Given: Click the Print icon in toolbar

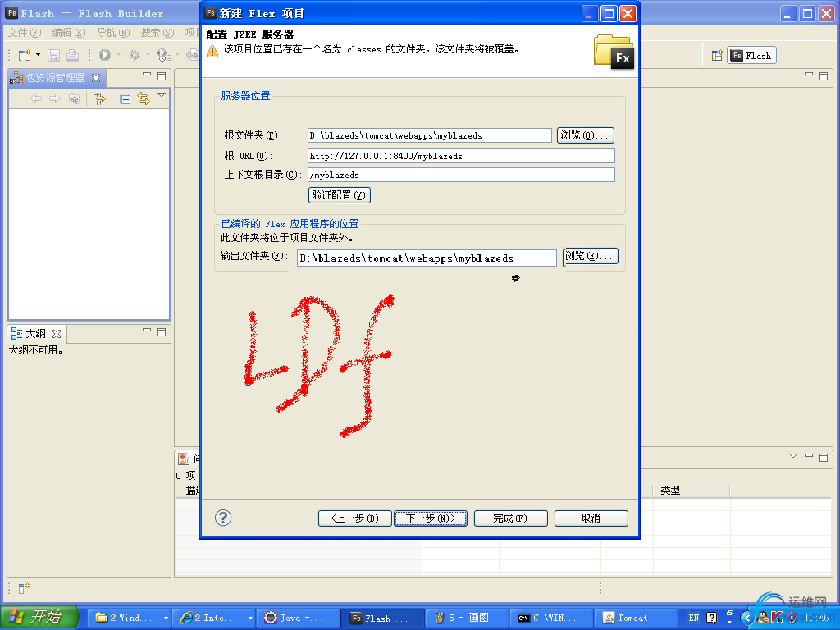Looking at the screenshot, I should tap(72, 55).
